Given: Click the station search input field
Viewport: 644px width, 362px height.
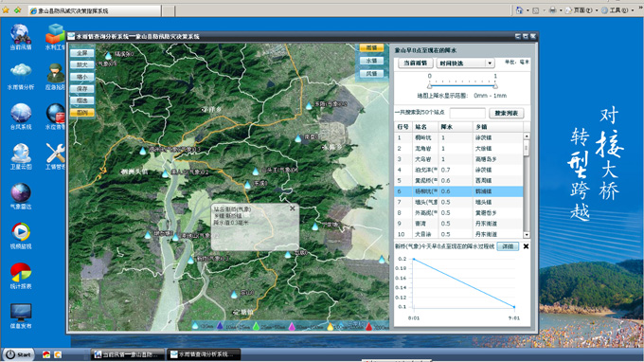Looking at the screenshot, I should pyautogui.click(x=468, y=113).
